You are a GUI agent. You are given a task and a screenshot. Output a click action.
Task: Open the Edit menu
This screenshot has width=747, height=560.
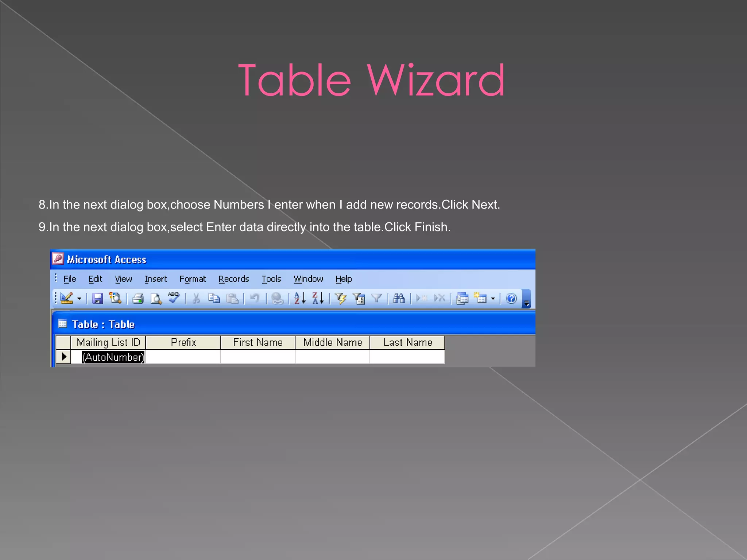(x=95, y=279)
